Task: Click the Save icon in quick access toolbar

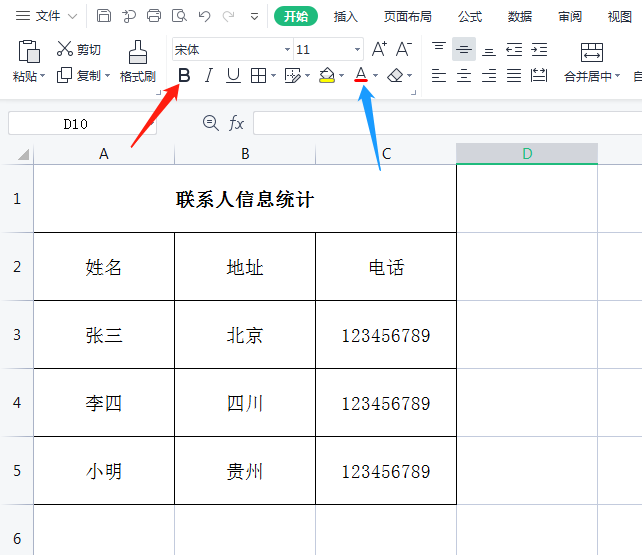Action: coord(104,16)
